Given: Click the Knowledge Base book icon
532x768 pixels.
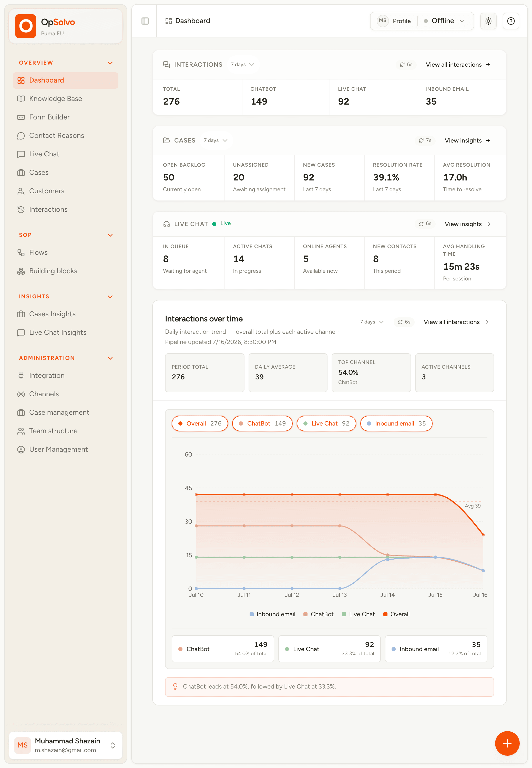Looking at the screenshot, I should (x=21, y=99).
